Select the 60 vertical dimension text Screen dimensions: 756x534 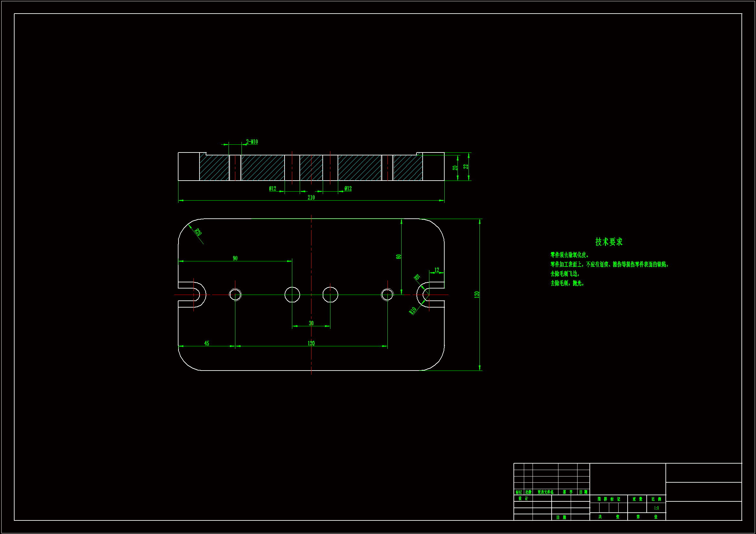pyautogui.click(x=398, y=257)
